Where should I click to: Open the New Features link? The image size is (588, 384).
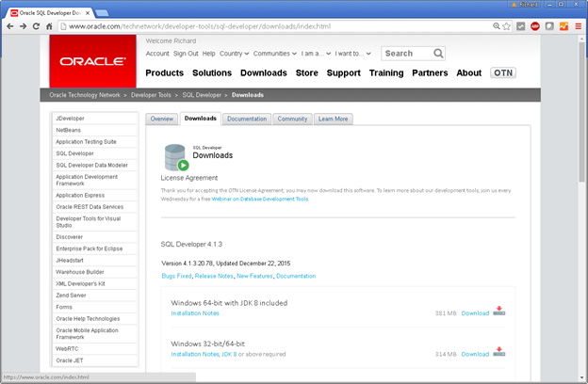(x=254, y=276)
